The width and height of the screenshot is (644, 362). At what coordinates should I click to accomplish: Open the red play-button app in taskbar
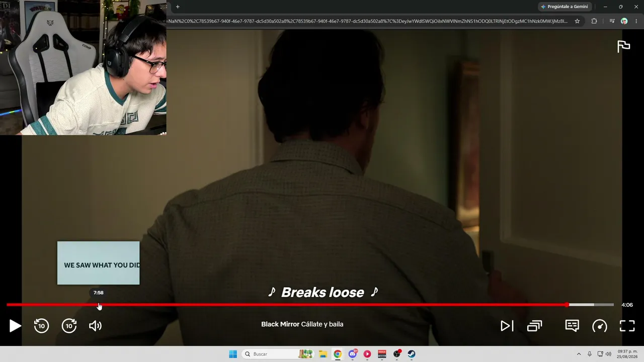coord(367,354)
